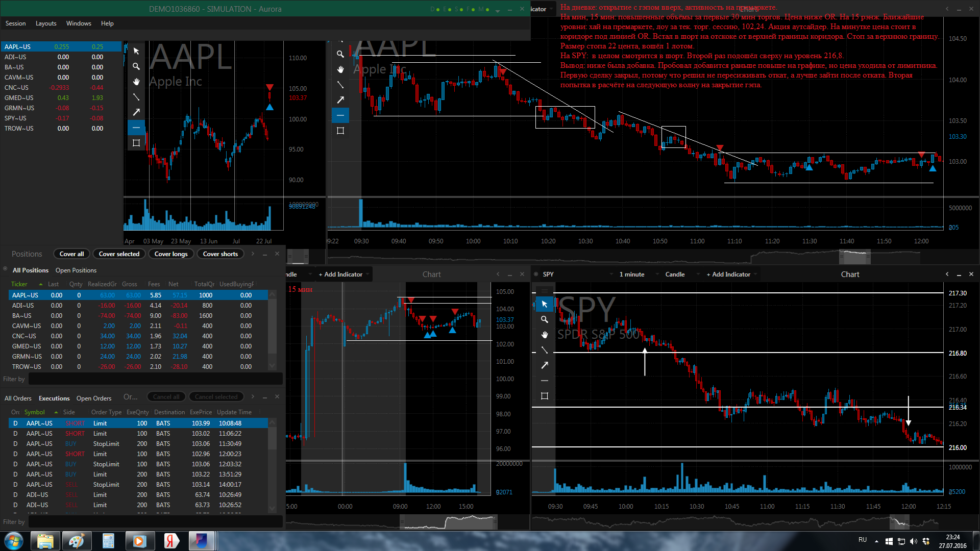Switch to the Open Orders tab
Image resolution: width=980 pixels, height=551 pixels.
94,398
